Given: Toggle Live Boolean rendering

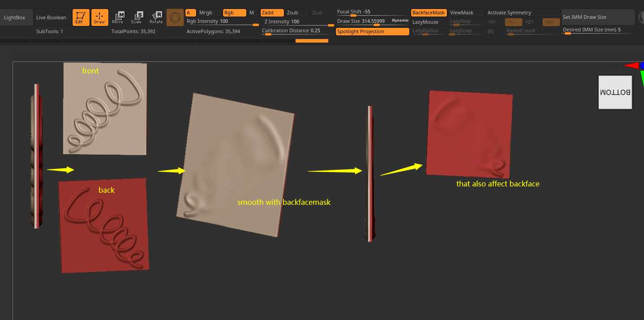Looking at the screenshot, I should (x=52, y=17).
